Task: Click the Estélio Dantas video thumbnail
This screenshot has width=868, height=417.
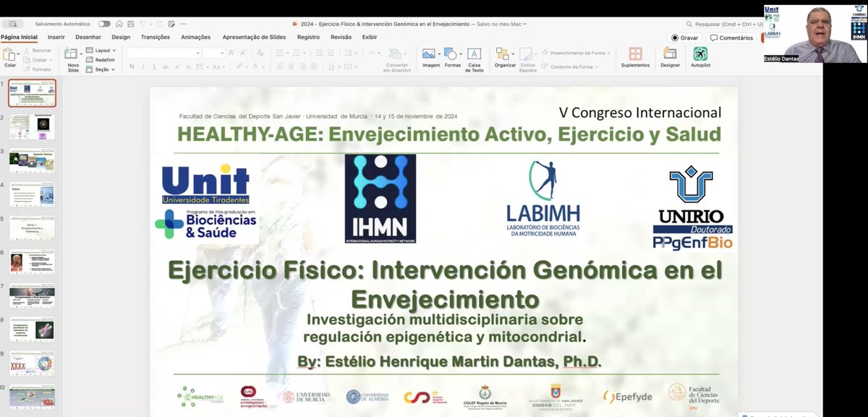Action: [x=814, y=33]
